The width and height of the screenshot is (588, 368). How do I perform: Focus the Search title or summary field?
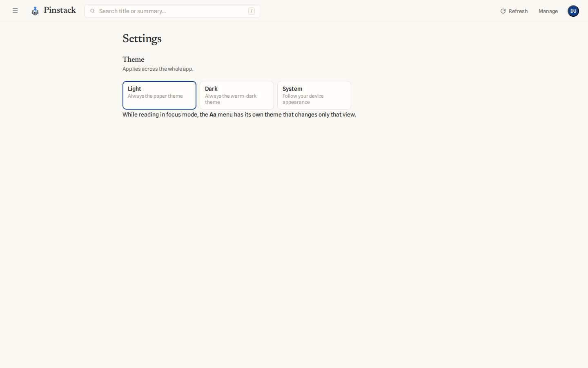pyautogui.click(x=172, y=11)
